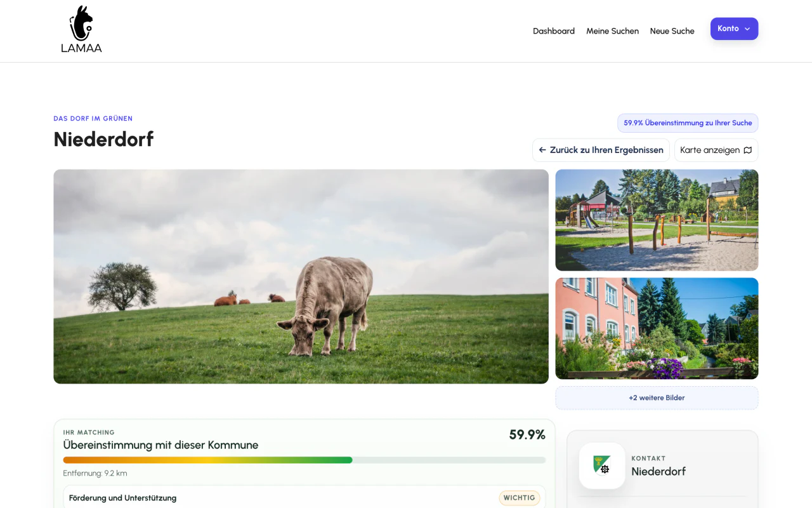This screenshot has height=508, width=812.
Task: Click the matching progress bar
Action: (x=304, y=460)
